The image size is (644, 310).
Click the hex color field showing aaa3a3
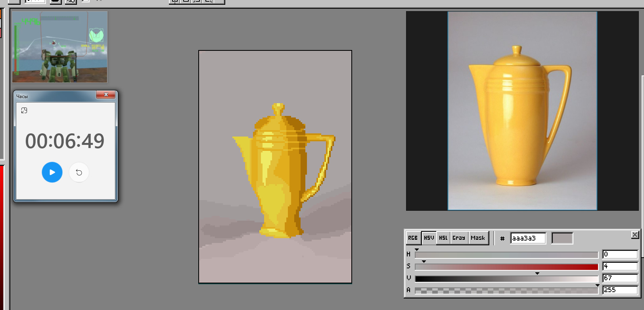(528, 238)
